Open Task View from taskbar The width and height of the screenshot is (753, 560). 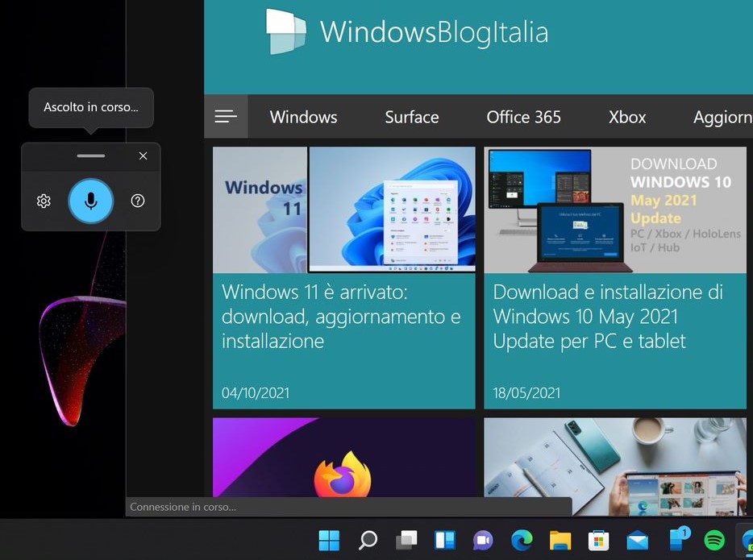pos(406,541)
